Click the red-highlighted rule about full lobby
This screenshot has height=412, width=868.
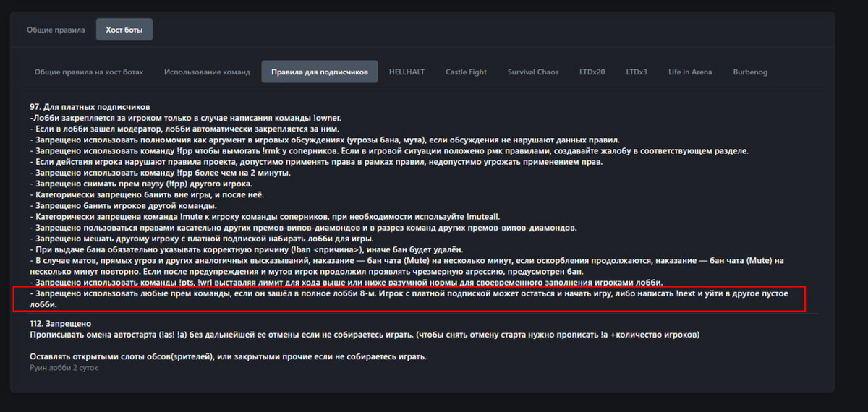click(408, 299)
